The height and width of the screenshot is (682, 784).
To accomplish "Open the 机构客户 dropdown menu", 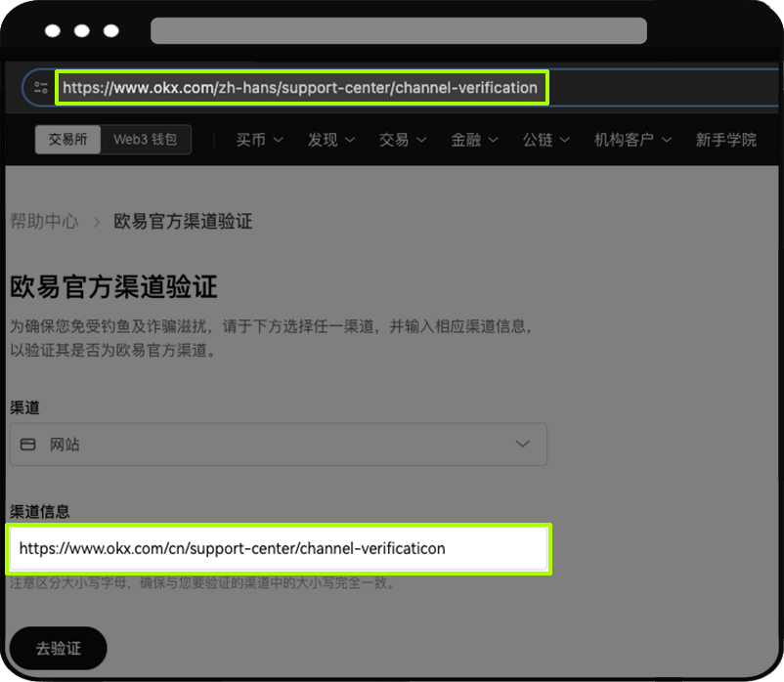I will click(x=632, y=140).
